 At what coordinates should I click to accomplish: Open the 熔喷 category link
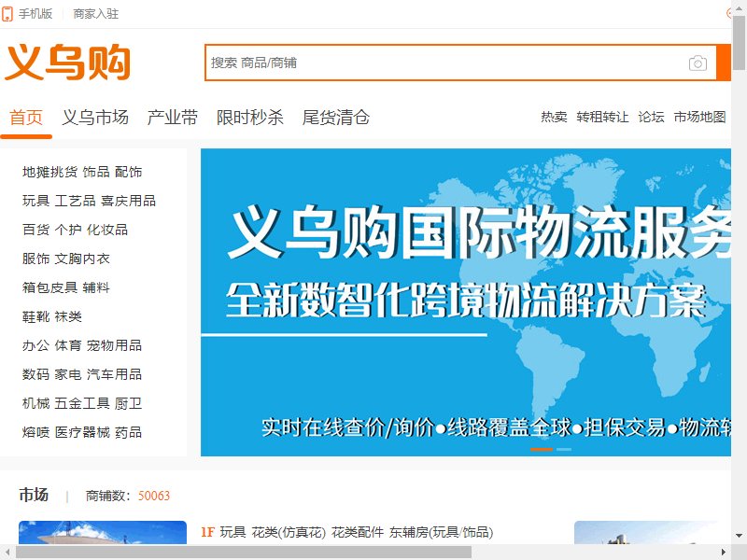point(35,432)
